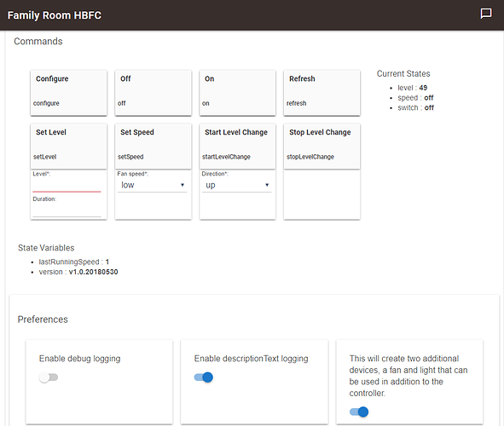Click the Stop Level Change button
Screen dimensions: 504x426
[322, 147]
